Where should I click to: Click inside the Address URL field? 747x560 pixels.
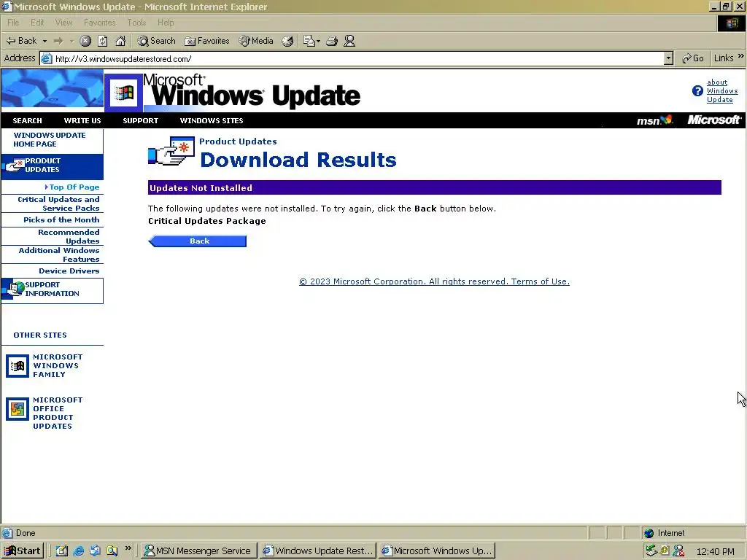352,58
